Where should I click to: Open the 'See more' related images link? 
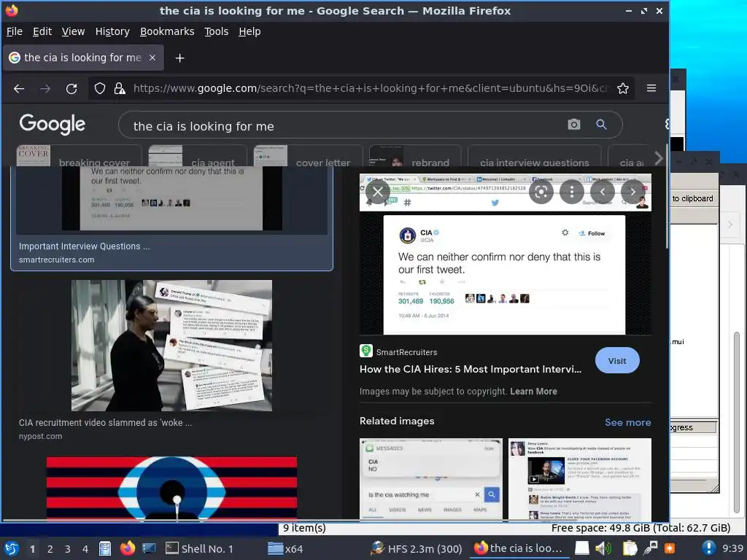pos(627,422)
